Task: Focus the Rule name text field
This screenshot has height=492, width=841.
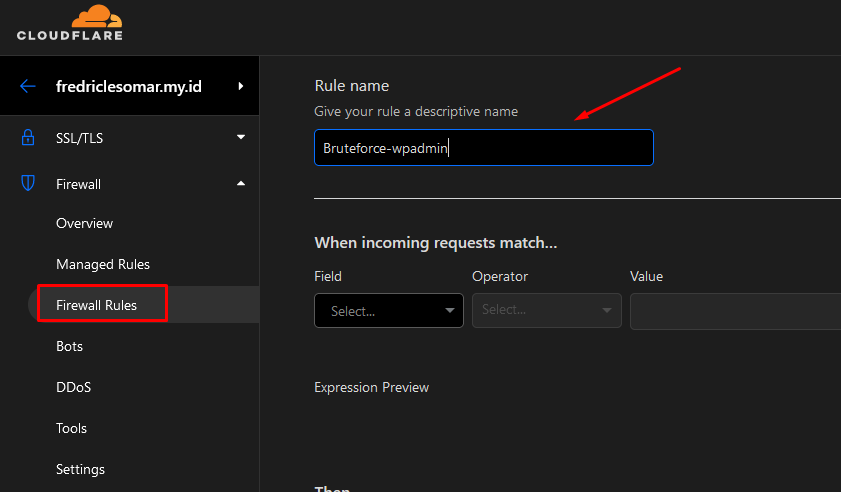Action: (x=483, y=148)
